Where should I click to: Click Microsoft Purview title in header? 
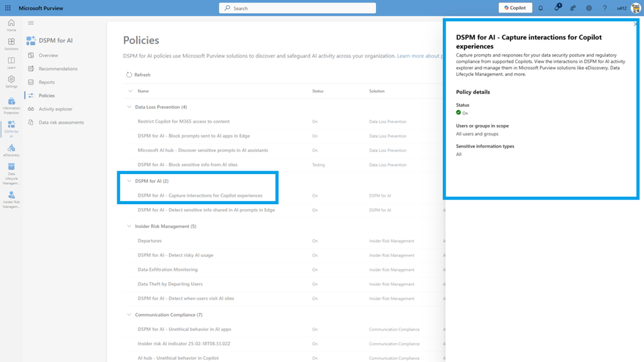(x=41, y=8)
